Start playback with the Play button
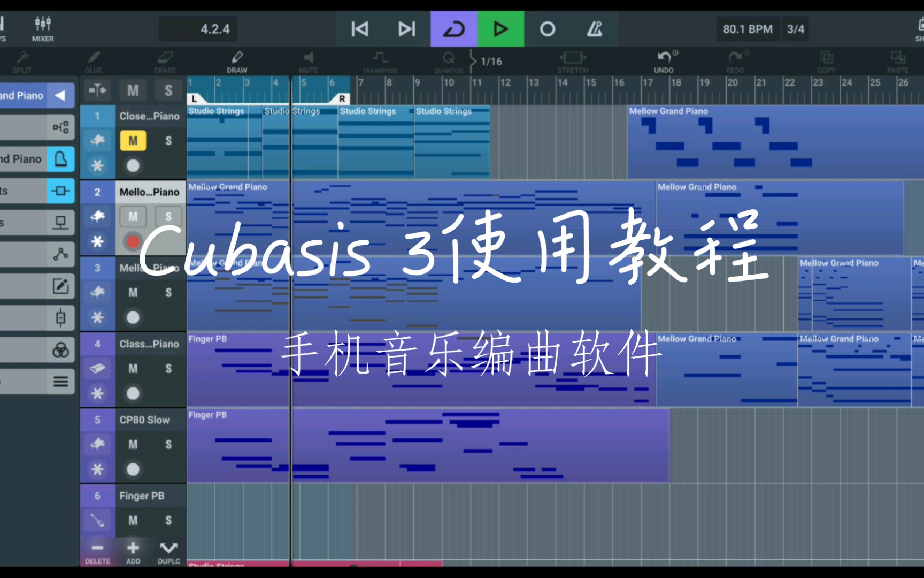 point(500,29)
